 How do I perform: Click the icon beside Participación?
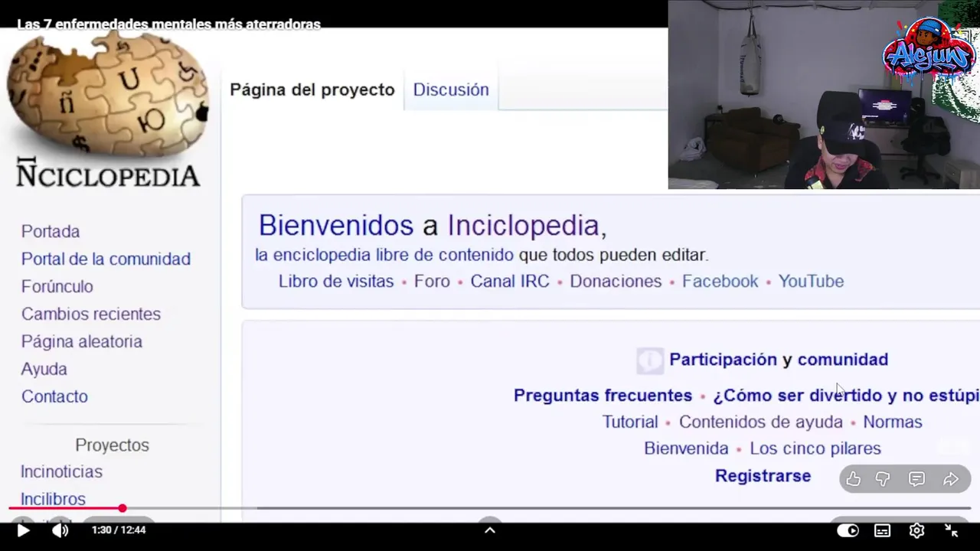650,360
